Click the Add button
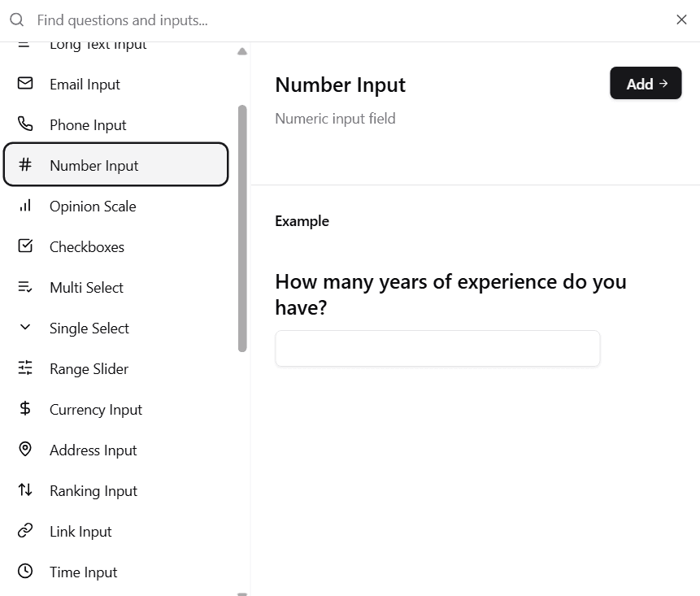This screenshot has width=700, height=596. (646, 83)
